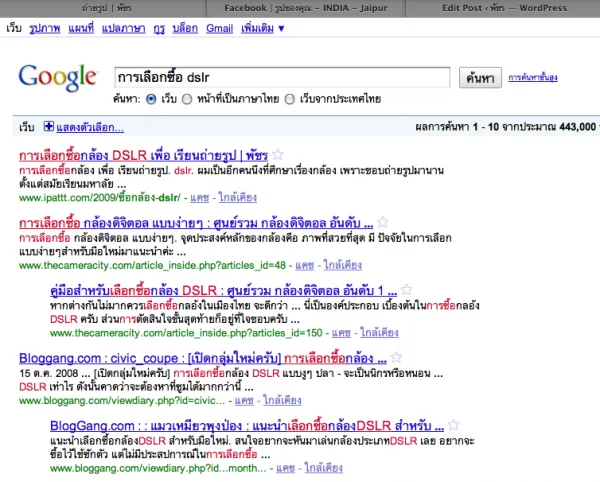This screenshot has width=600, height=482.
Task: Click the bloggang.com viewdiary.php?id...month URL text
Action: (x=158, y=468)
